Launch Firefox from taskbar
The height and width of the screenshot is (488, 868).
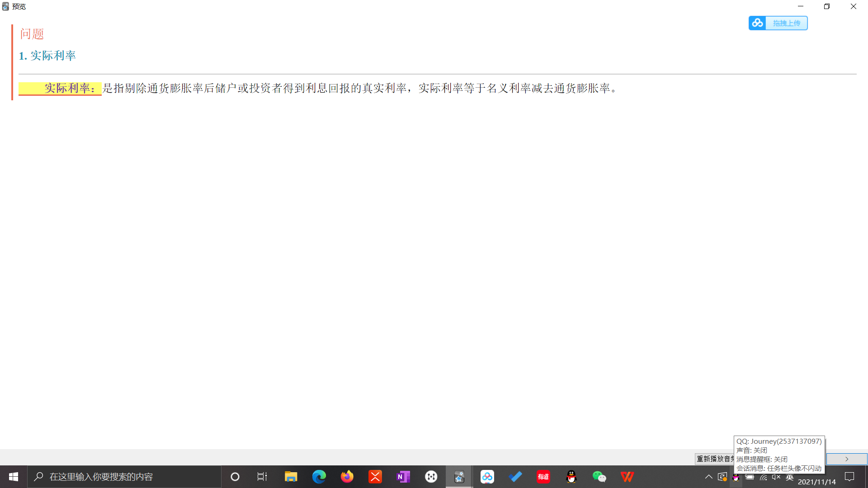point(347,477)
